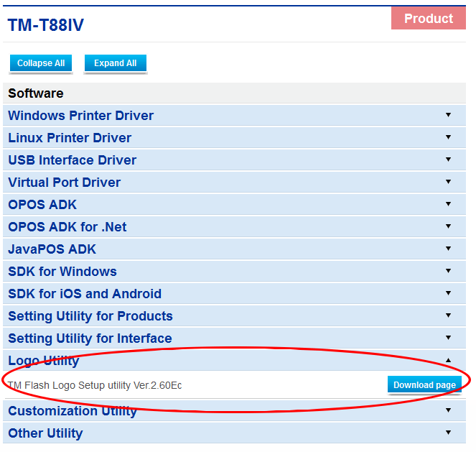476x452 pixels.
Task: Open the Download page for TM Flash Logo
Action: tap(424, 384)
